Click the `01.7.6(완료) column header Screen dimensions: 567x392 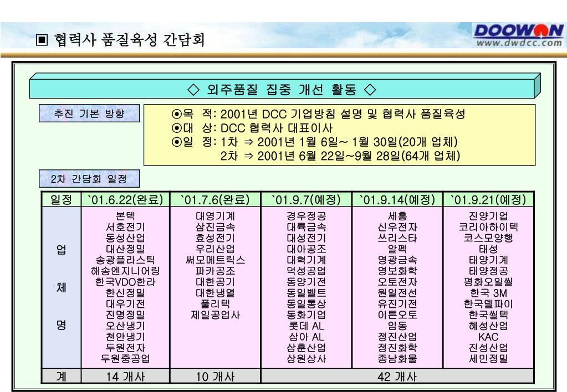(x=215, y=199)
